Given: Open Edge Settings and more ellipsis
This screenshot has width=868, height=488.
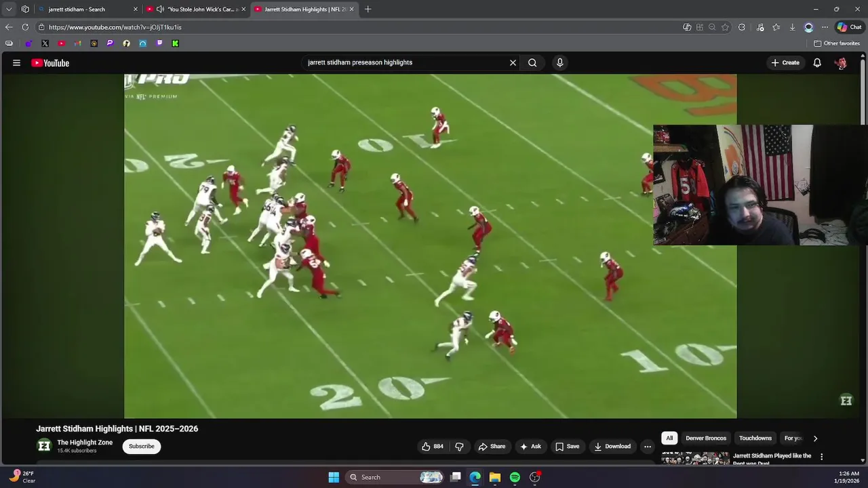Looking at the screenshot, I should pos(825,27).
